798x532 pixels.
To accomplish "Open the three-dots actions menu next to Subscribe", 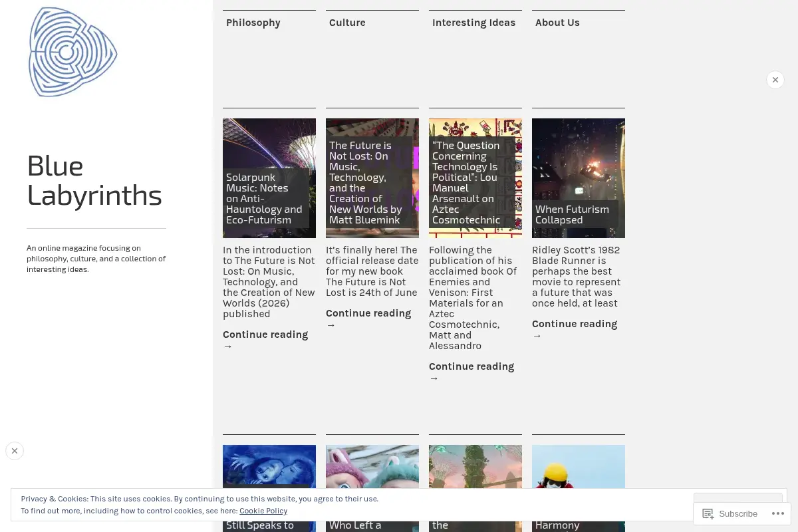I will click(777, 514).
